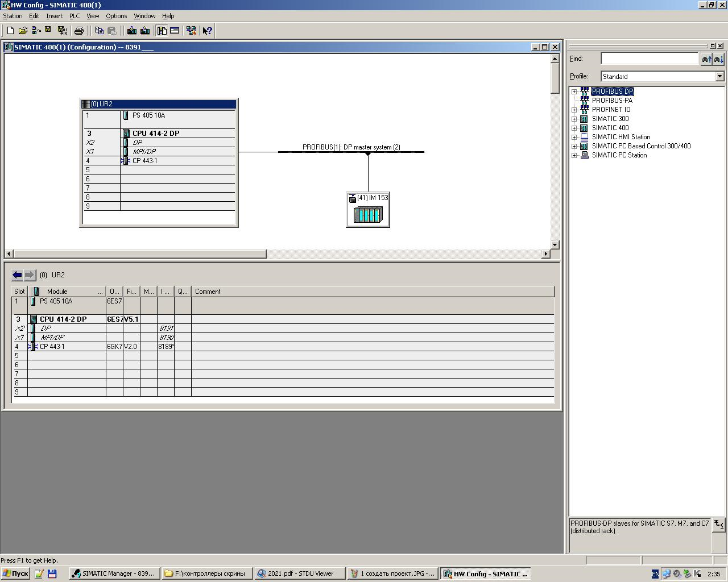The width and height of the screenshot is (728, 582).
Task: Expand SIMATIC PC Based Control 300/400 node
Action: (574, 146)
